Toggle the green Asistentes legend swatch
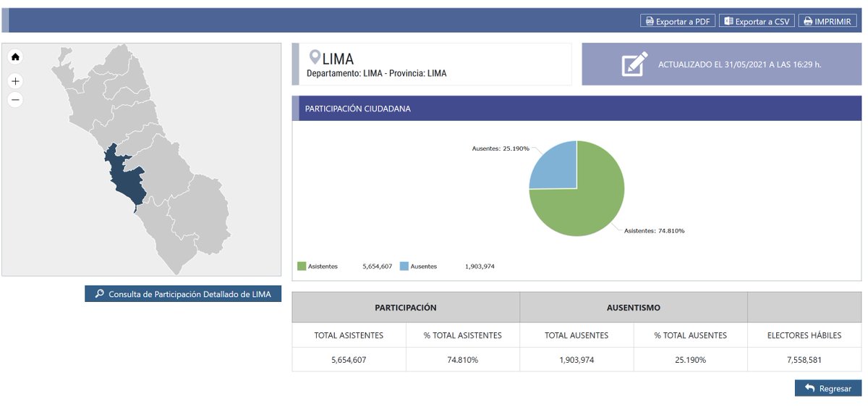This screenshot has height=407, width=868. [302, 266]
